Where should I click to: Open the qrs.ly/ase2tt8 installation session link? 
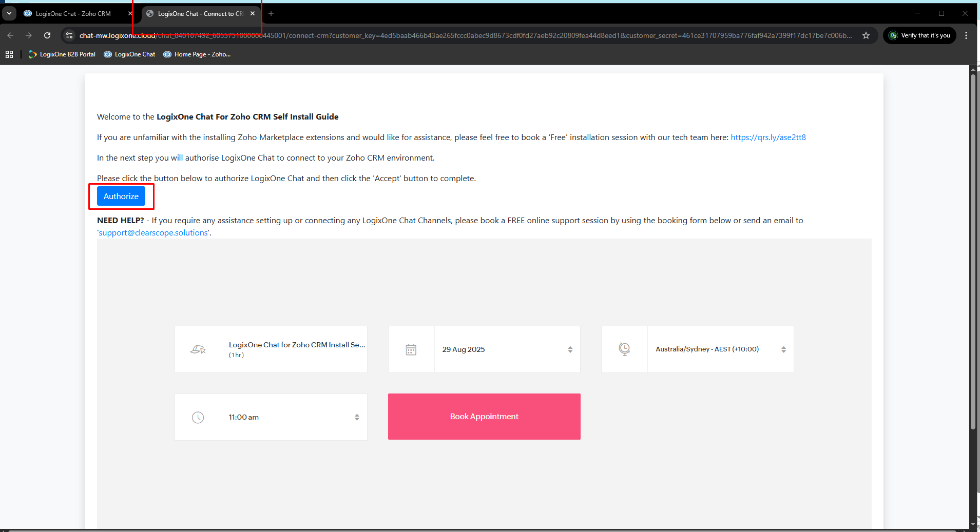pos(768,137)
